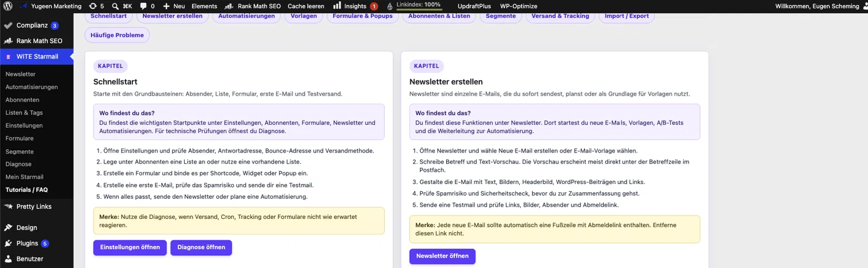
Task: Open Listen & Tags submenu item
Action: (24, 113)
